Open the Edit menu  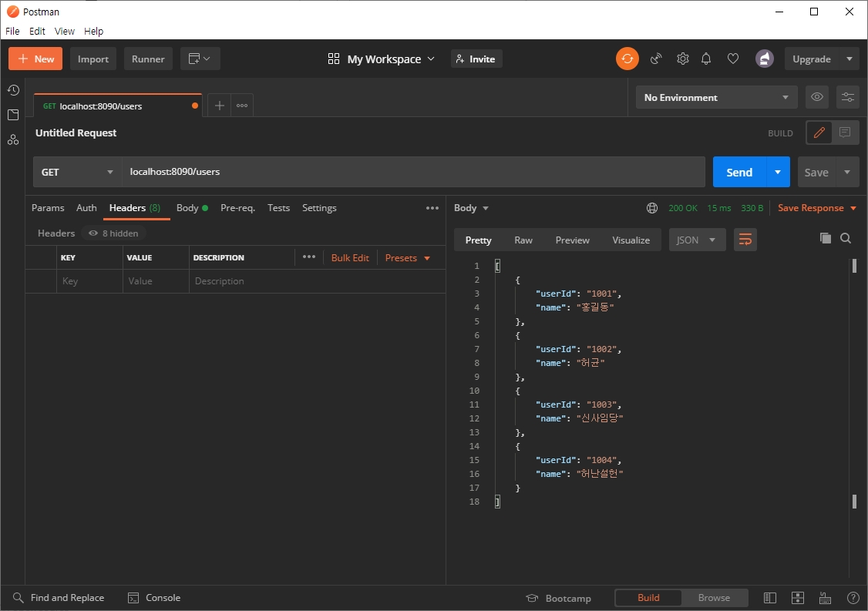coord(37,31)
